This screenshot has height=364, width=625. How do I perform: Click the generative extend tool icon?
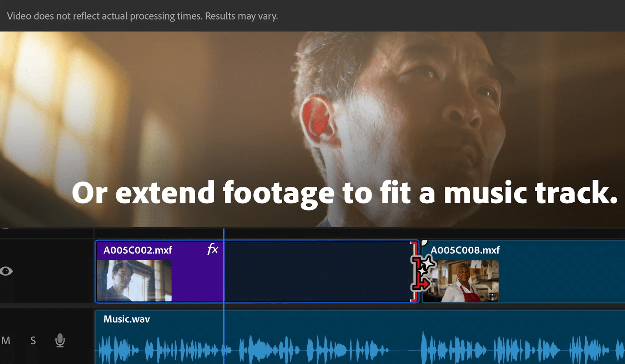[424, 273]
